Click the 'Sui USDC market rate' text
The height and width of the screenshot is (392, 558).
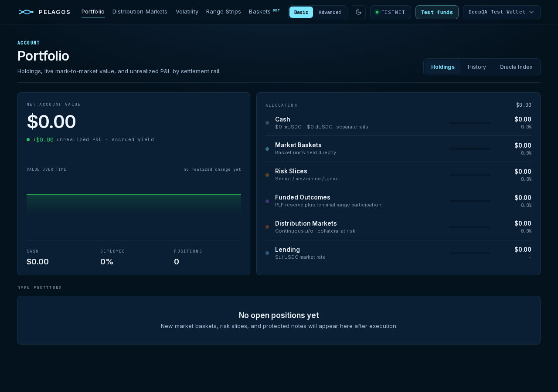coord(300,257)
